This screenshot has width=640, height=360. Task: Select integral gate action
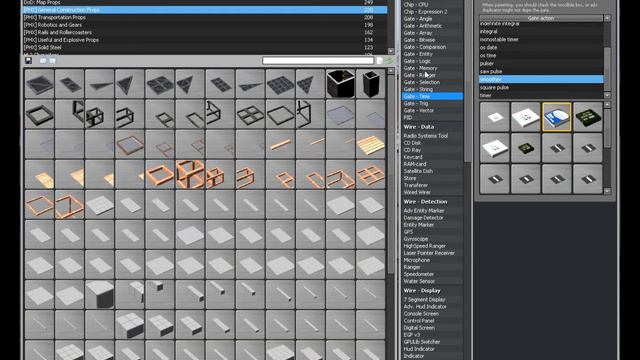coord(541,31)
